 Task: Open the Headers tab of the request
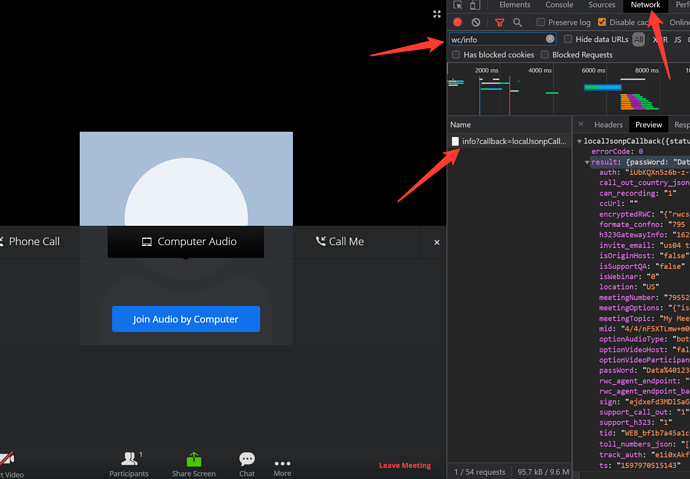pyautogui.click(x=608, y=125)
